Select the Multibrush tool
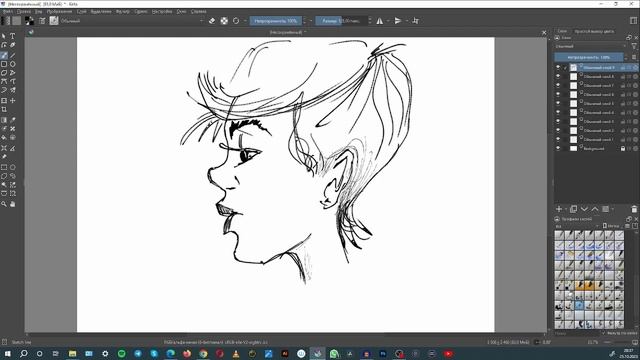The image size is (640, 360). [13, 90]
